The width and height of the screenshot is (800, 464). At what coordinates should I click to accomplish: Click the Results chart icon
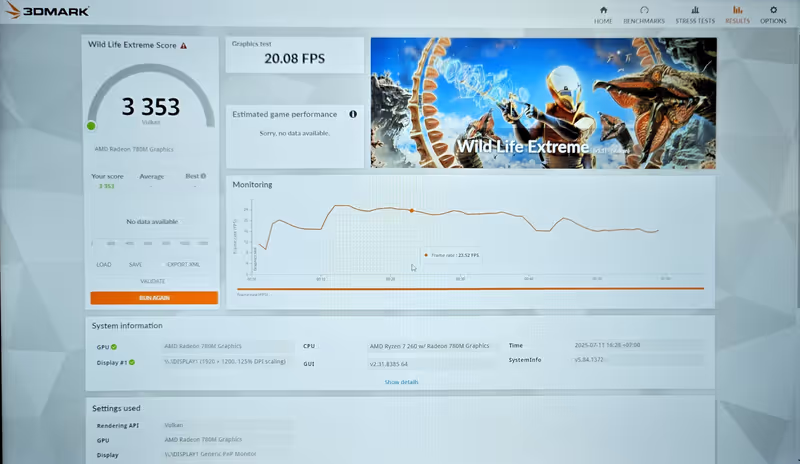point(737,10)
